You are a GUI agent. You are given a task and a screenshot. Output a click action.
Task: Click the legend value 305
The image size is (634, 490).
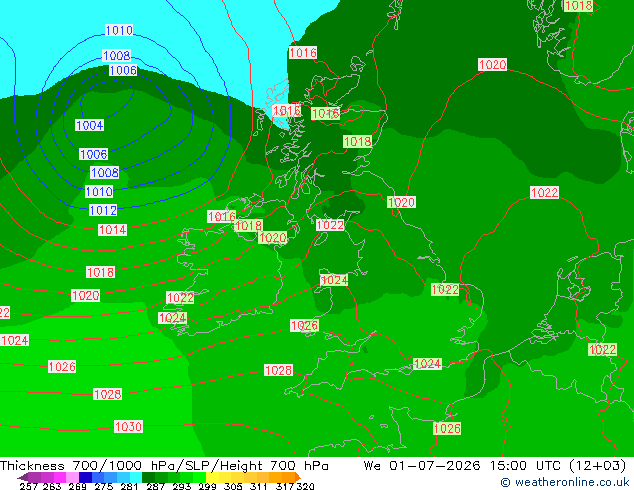[233, 486]
